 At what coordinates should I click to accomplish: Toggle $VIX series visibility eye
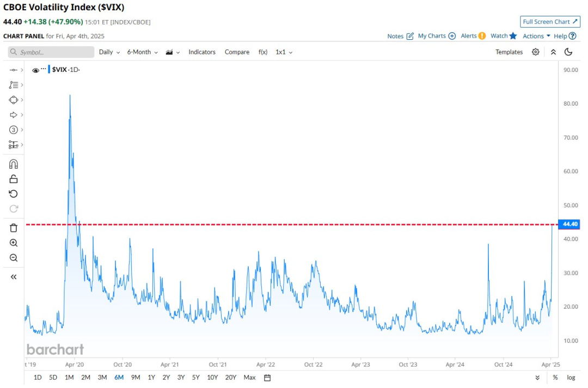point(35,70)
